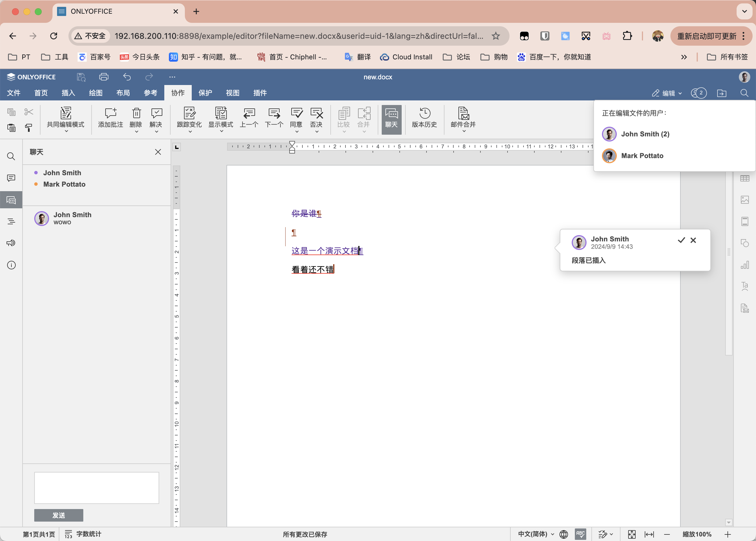Expand the Accept dropdown arrow
This screenshot has height=541, width=756.
point(297,132)
